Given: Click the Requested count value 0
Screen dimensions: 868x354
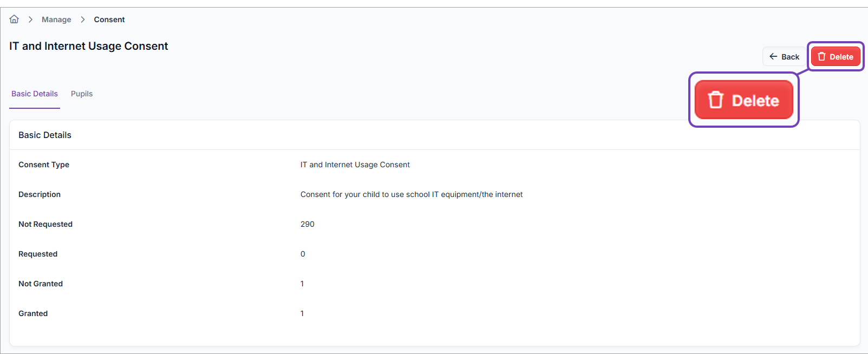Looking at the screenshot, I should pos(303,254).
